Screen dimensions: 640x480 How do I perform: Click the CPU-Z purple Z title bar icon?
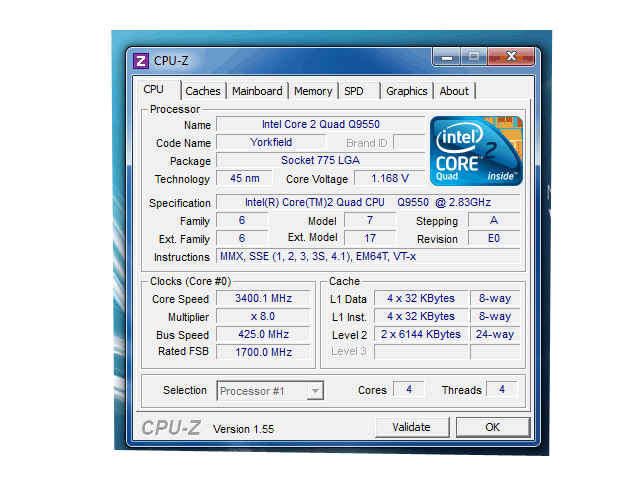coord(141,61)
